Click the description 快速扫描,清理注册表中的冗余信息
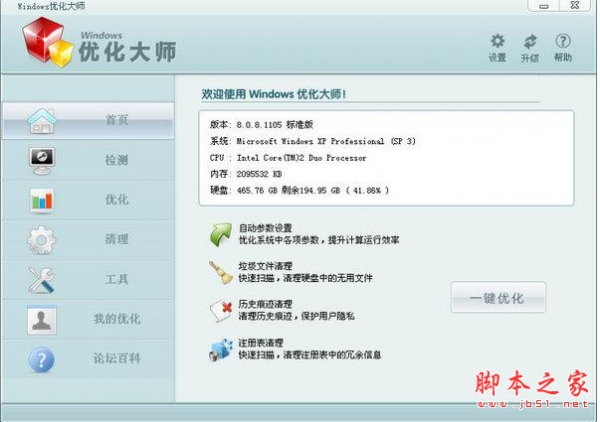This screenshot has height=422, width=600. tap(310, 355)
